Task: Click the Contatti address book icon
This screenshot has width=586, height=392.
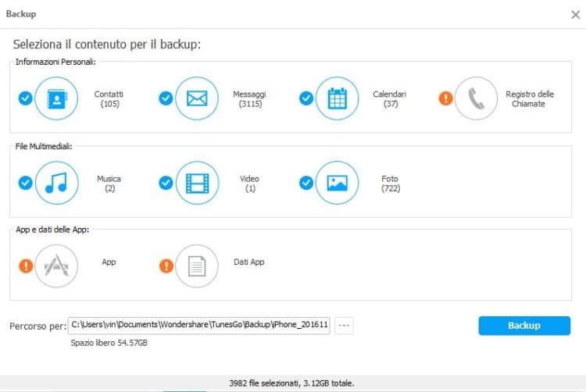Action: pos(57,98)
